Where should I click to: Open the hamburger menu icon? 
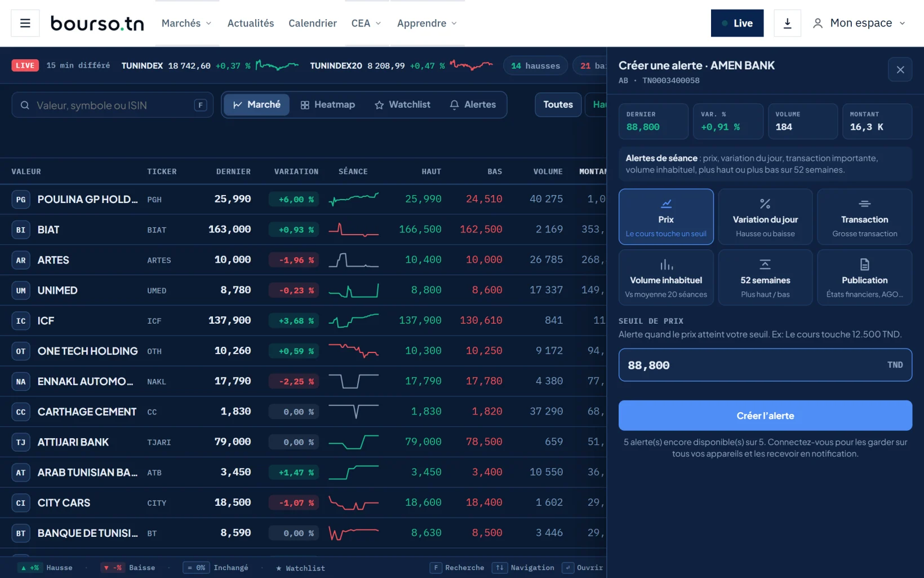(x=25, y=23)
